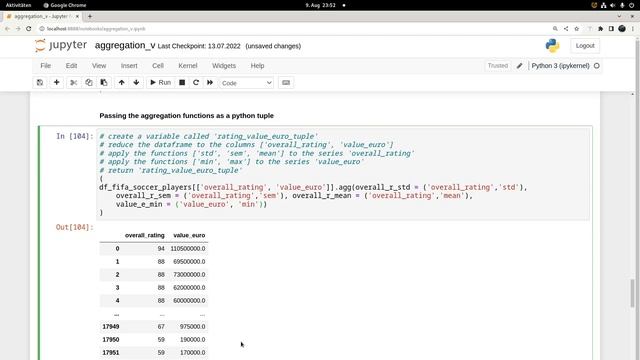This screenshot has height=360, width=640.
Task: Open the Chrome extensions puzzle icon
Action: coord(600,29)
